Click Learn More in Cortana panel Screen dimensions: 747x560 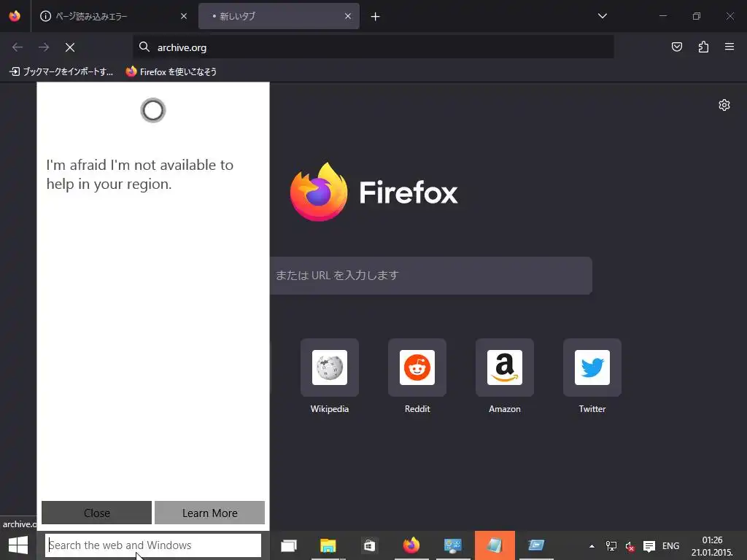coord(209,513)
